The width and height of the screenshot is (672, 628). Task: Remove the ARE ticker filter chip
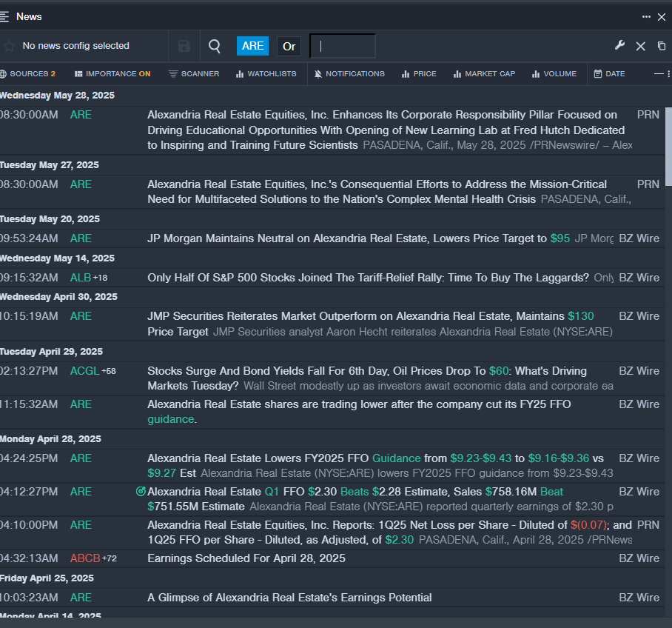(253, 46)
